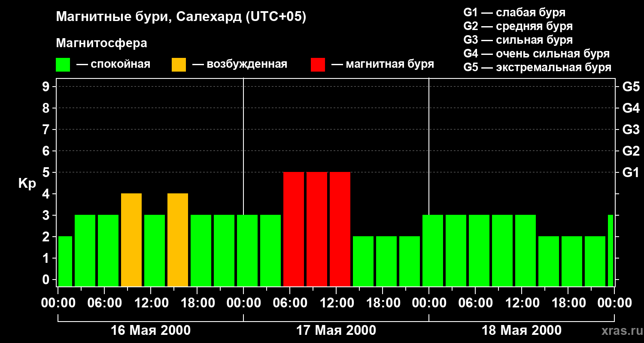644x343 pixels.
Task: Click the 'Kp' axis title
Action: (27, 183)
